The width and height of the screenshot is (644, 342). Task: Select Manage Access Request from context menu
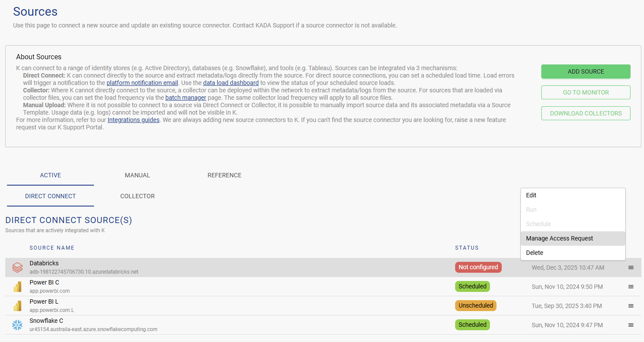559,238
